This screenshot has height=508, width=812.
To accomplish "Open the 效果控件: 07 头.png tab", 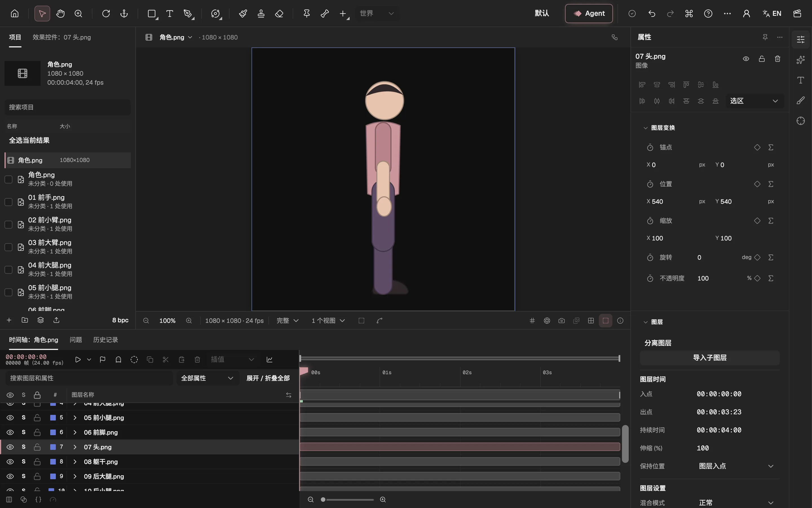I will coord(62,37).
